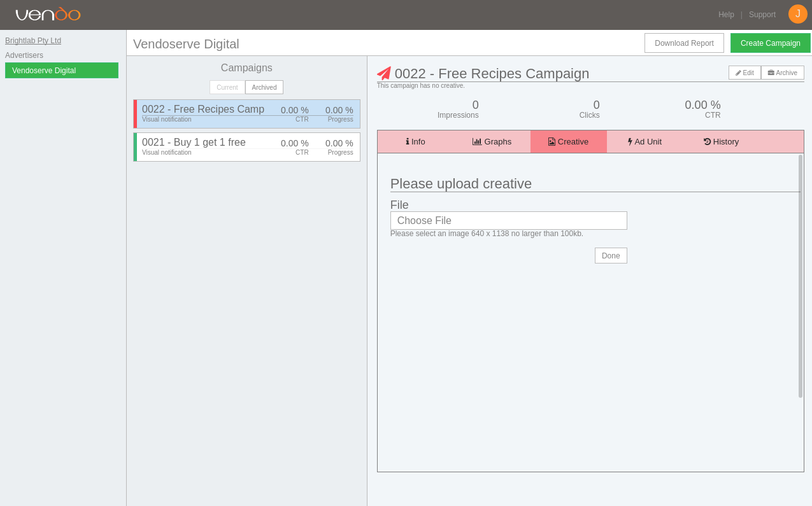Select the Creative tab
This screenshot has width=812, height=506.
(x=569, y=142)
